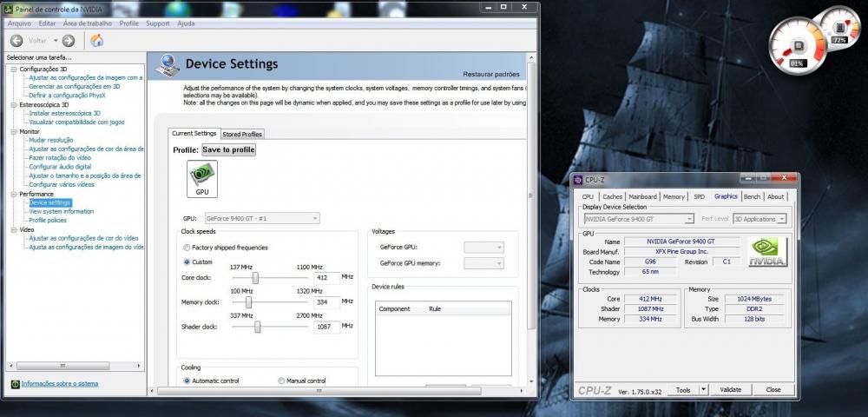The width and height of the screenshot is (868, 417).
Task: Click the Shader clock MHz input field
Action: (325, 327)
